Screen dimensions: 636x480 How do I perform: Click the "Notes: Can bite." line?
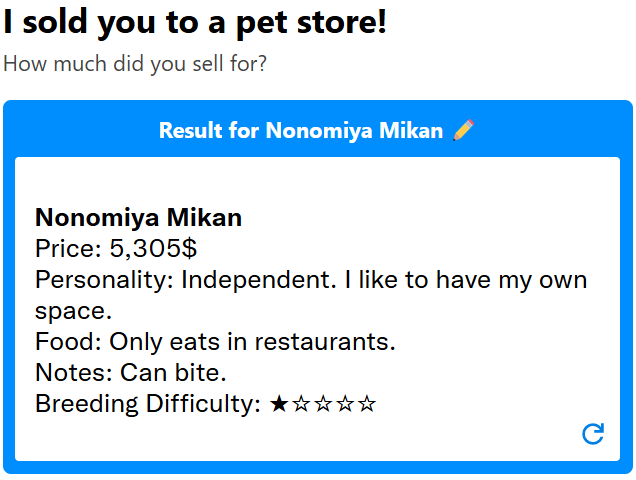[x=131, y=373]
